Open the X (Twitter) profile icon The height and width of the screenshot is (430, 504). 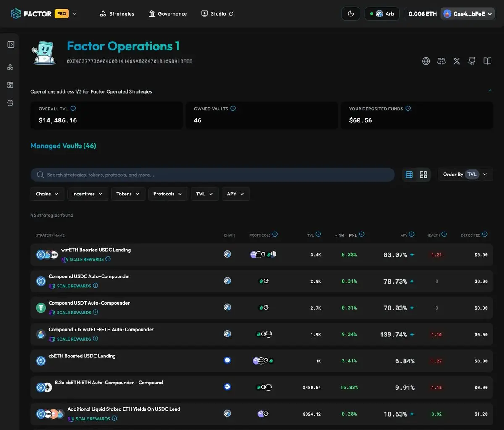(457, 61)
